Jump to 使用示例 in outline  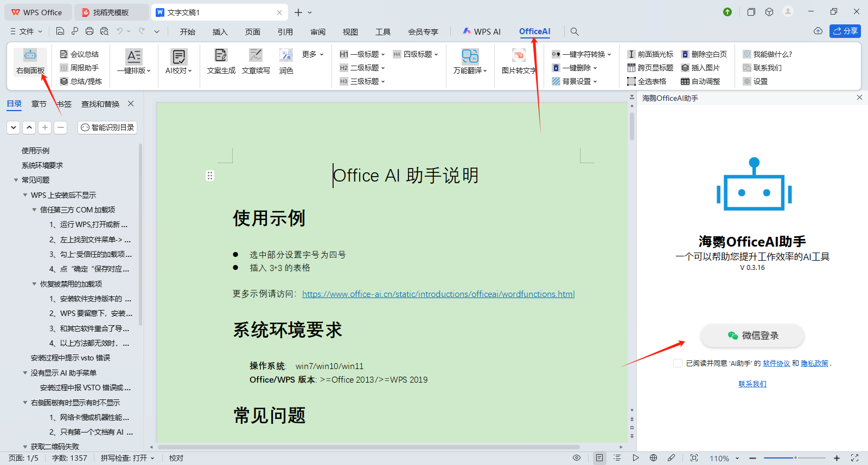(35, 151)
